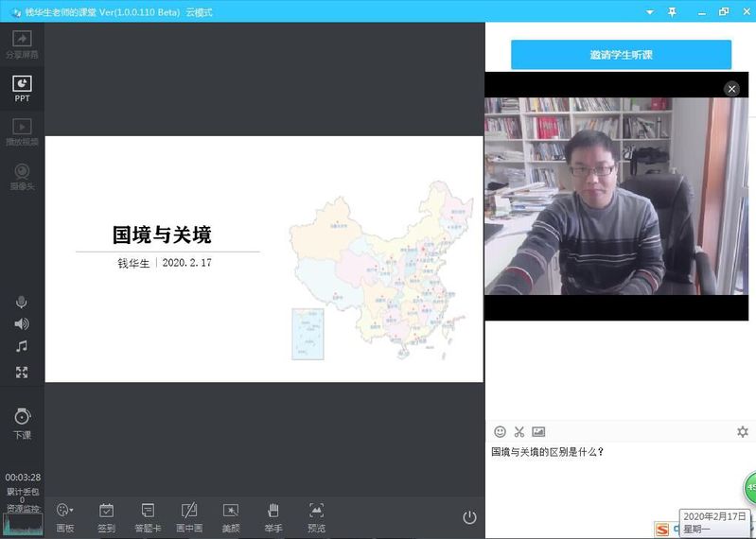Restore down the classroom window
The image size is (756, 539).
tap(724, 11)
